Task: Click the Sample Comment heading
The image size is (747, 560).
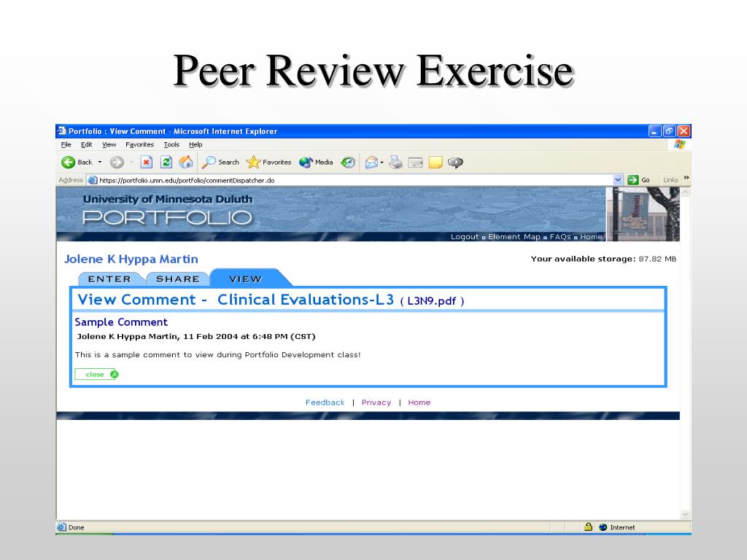Action: [121, 322]
